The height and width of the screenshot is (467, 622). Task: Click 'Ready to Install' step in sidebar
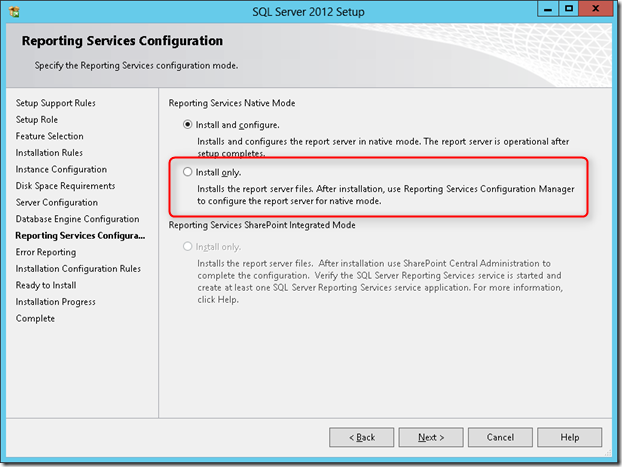(46, 285)
